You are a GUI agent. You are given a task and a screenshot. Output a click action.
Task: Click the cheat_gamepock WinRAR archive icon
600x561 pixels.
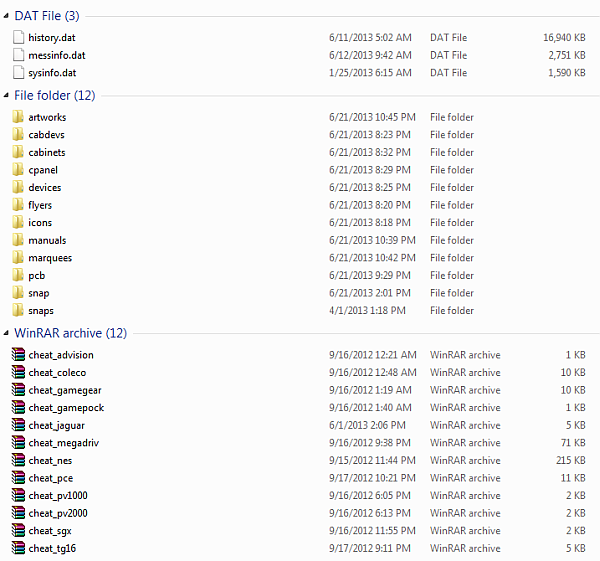[18, 407]
